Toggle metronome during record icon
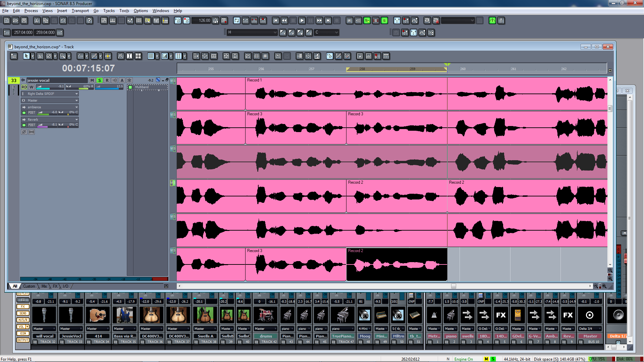The height and width of the screenshot is (362, 644). point(186,20)
